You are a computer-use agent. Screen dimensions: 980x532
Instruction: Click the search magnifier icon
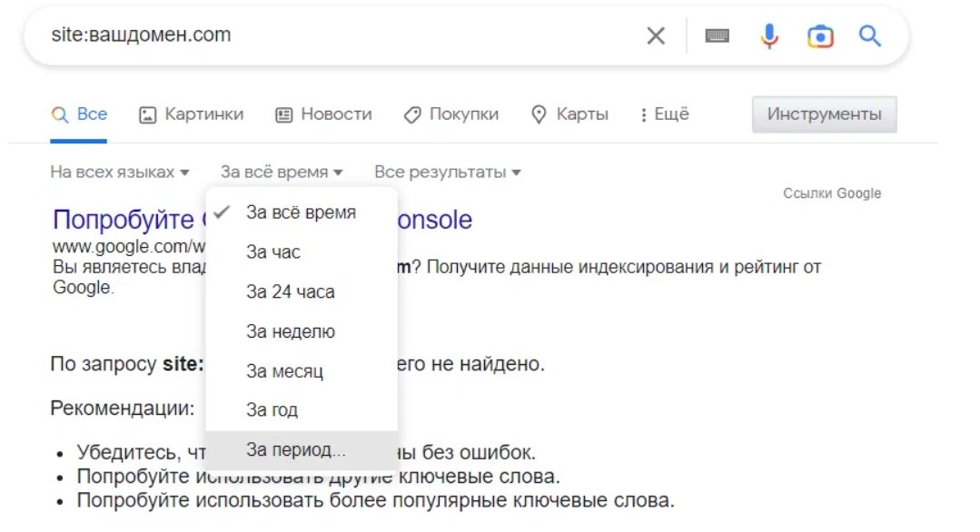(x=869, y=35)
